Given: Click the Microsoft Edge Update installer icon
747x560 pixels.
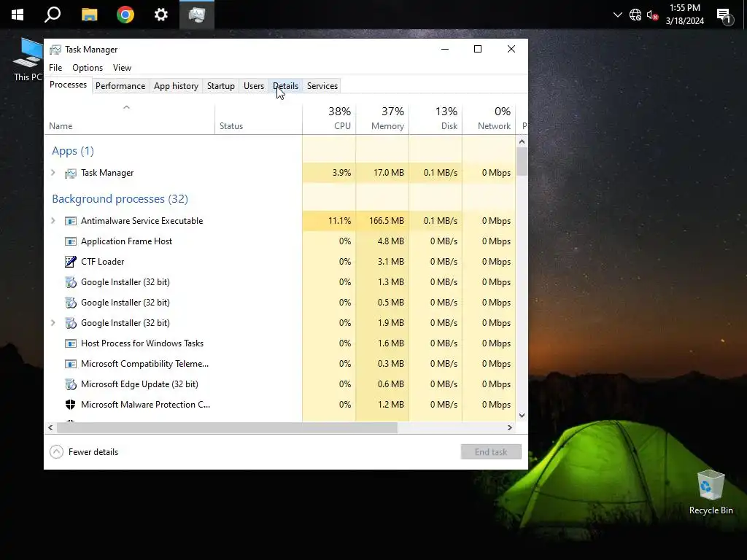Looking at the screenshot, I should 71,384.
